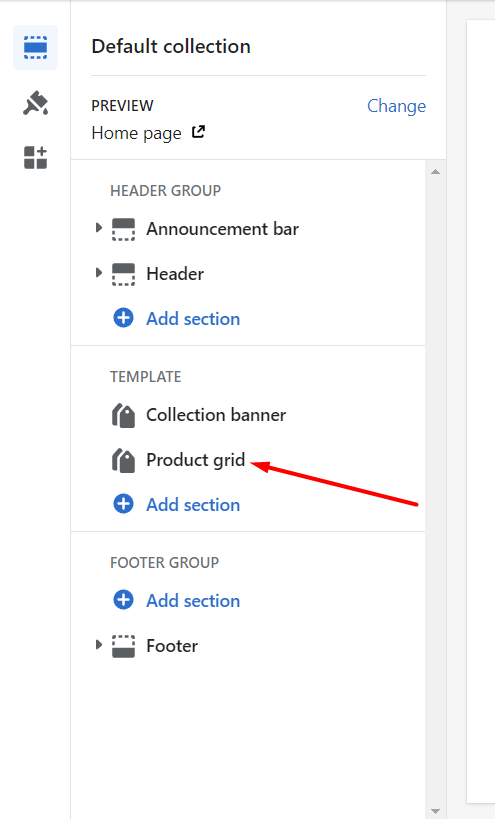Click the Product grid tag icon
This screenshot has width=495, height=819.
(123, 460)
